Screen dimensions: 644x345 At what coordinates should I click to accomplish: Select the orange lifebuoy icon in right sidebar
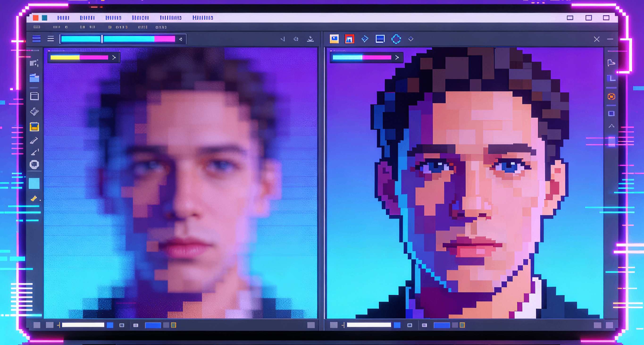point(611,97)
